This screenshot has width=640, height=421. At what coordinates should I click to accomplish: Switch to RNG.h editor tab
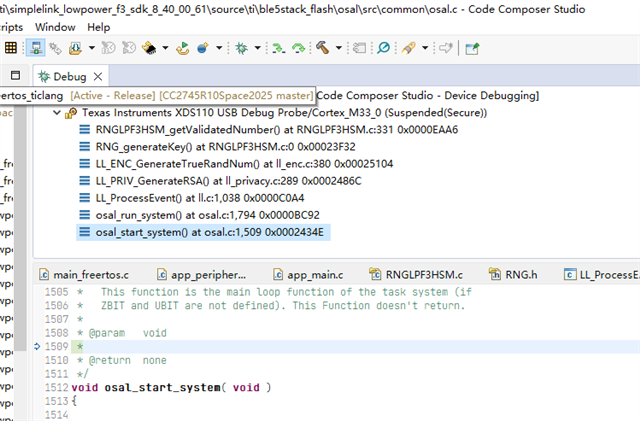pyautogui.click(x=513, y=275)
